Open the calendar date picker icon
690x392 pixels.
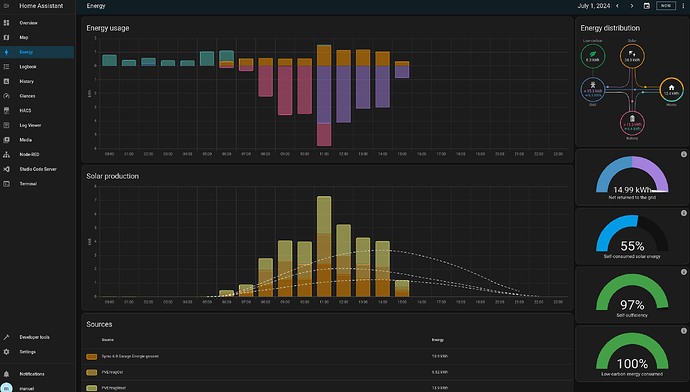tap(646, 6)
